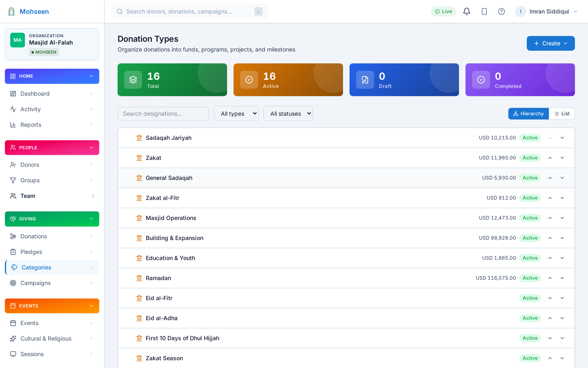Click the bank icon beside Sadaqah Jariyah
This screenshot has width=588, height=368.
tap(139, 138)
